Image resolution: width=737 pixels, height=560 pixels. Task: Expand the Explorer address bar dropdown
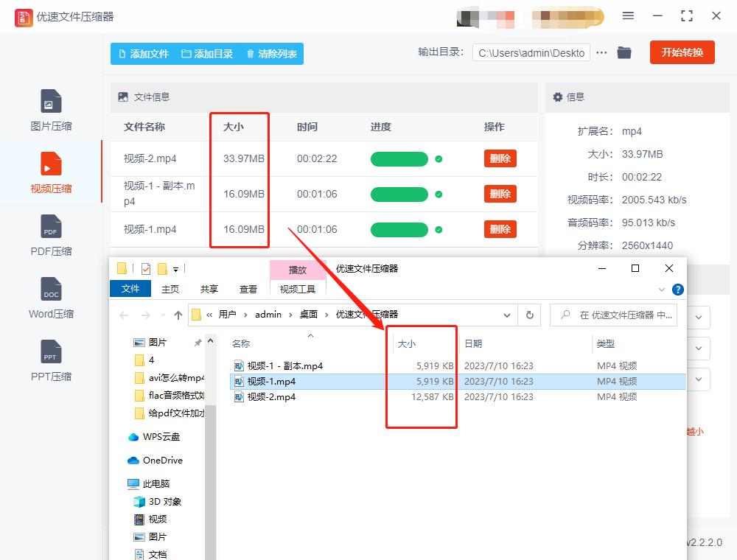[509, 315]
